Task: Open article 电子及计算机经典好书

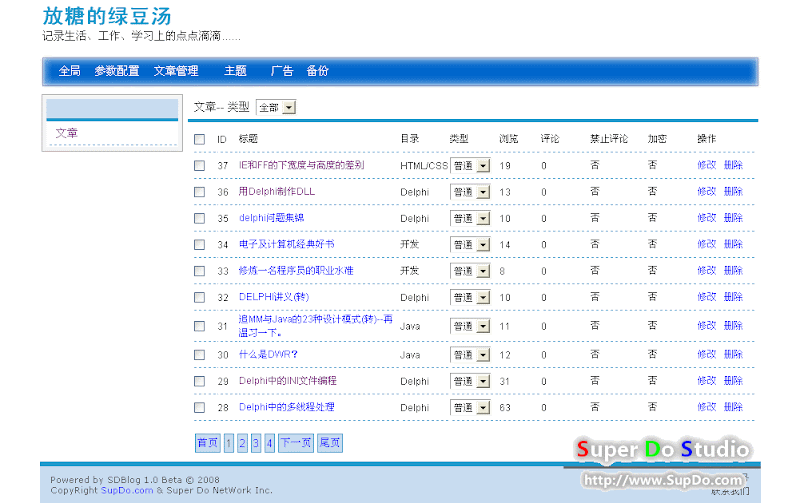Action: [287, 244]
